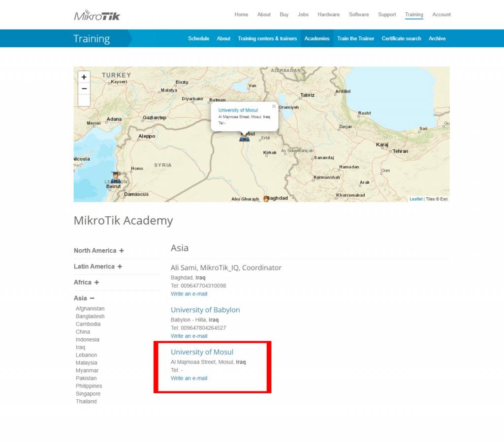Screen dimensions: 504x442
Task: Click the academy marker near Baghdad
Action: (x=266, y=199)
